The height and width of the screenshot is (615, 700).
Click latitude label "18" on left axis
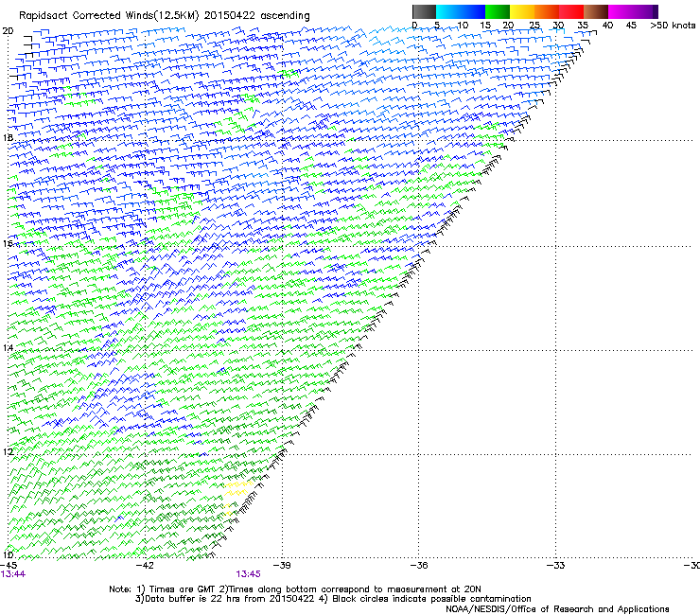click(8, 137)
